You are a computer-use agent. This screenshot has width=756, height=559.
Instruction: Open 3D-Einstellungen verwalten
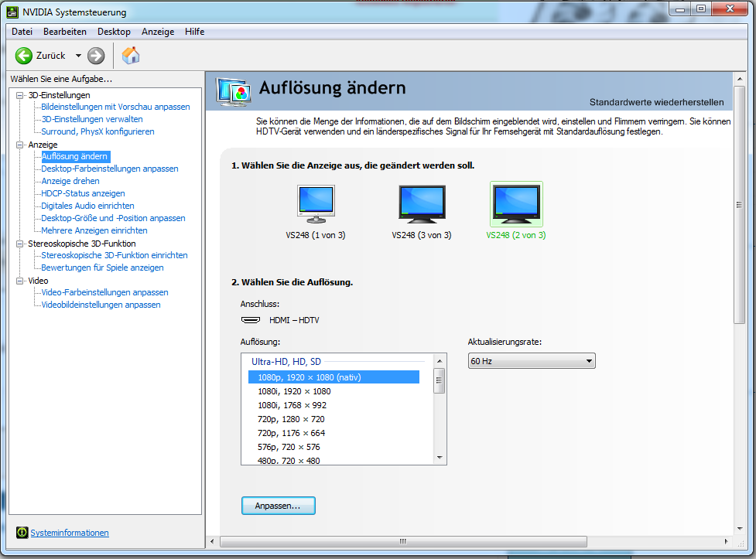[92, 119]
